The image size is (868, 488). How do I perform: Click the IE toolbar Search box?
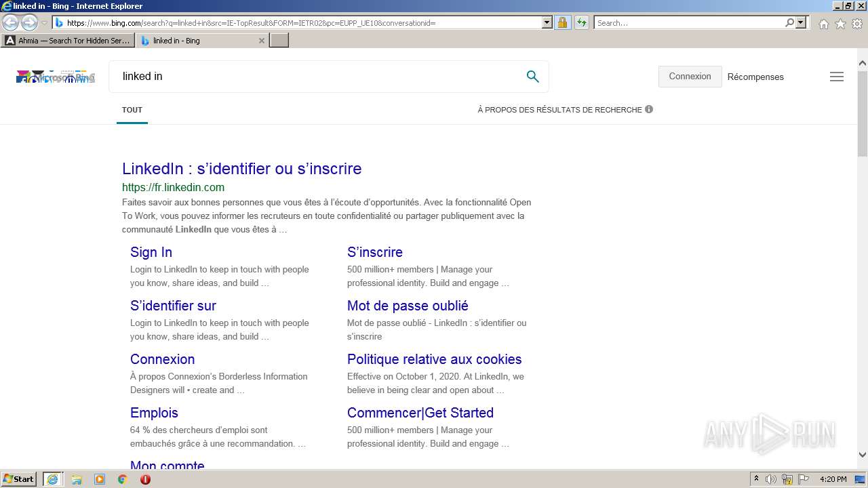(x=688, y=23)
